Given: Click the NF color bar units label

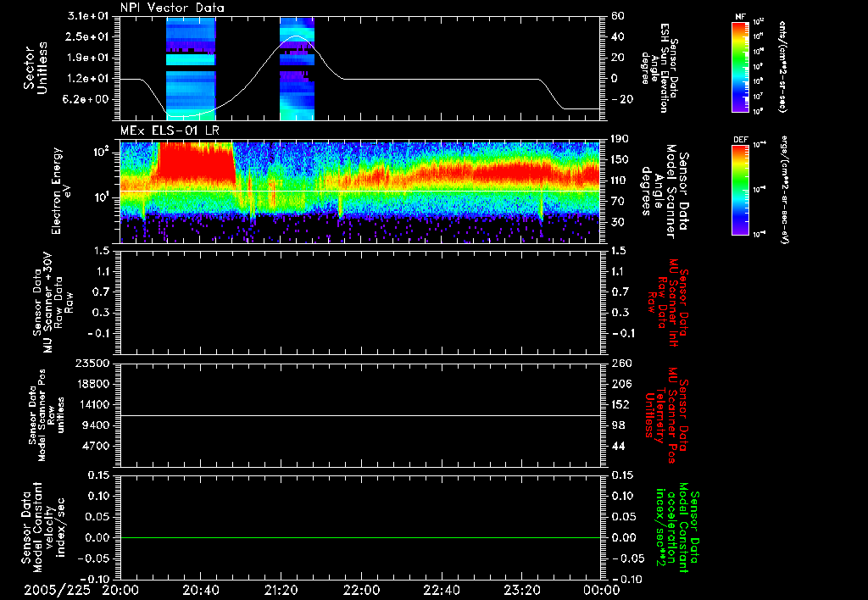Looking at the screenshot, I should (x=782, y=66).
